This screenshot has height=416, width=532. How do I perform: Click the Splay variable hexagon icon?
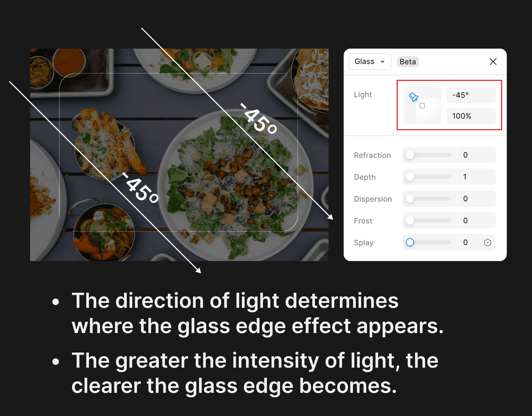[x=488, y=243]
